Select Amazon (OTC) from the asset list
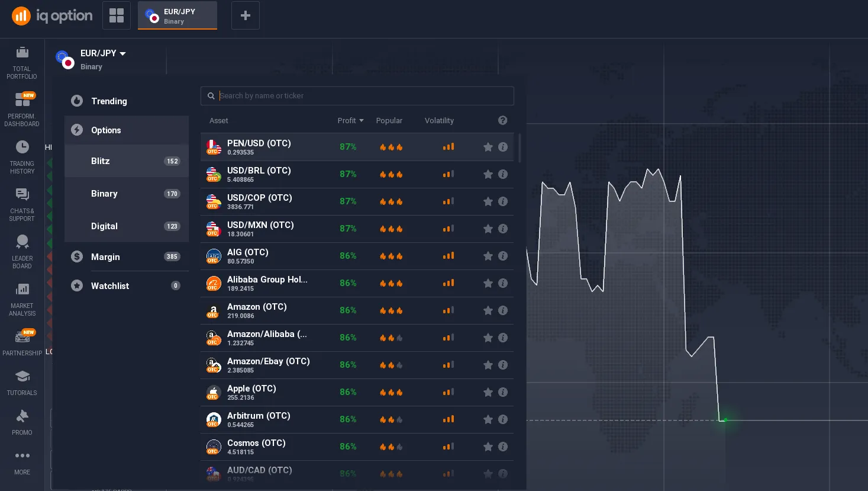The image size is (868, 491). point(257,310)
